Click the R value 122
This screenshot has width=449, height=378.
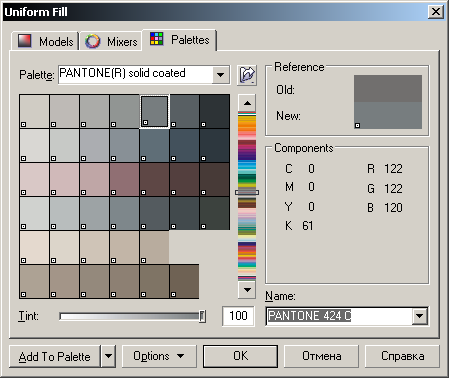pos(393,169)
